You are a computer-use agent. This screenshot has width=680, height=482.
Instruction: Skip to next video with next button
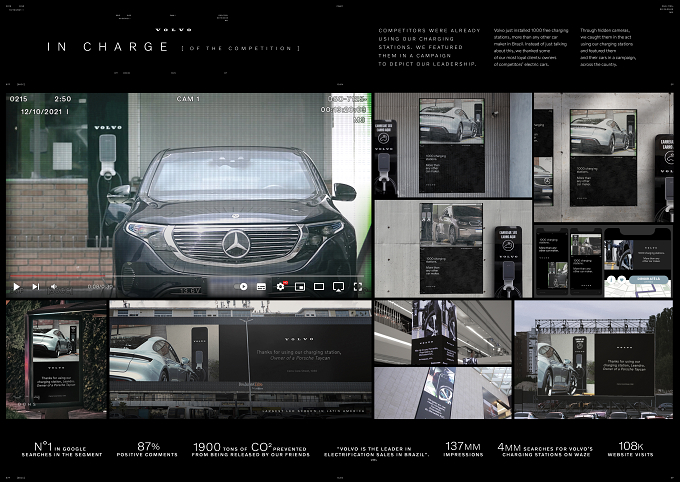pyautogui.click(x=36, y=287)
